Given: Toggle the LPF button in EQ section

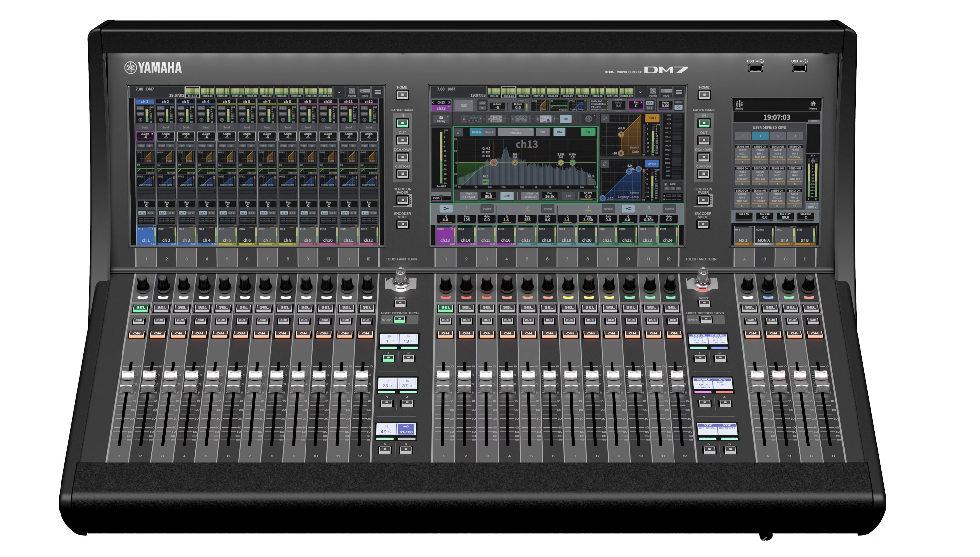Looking at the screenshot, I should (x=568, y=196).
